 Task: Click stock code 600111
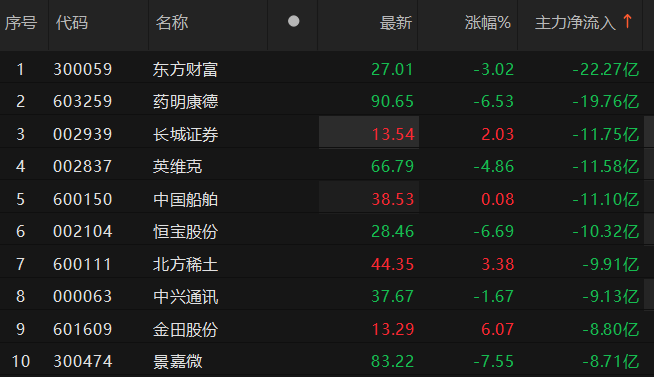83,264
